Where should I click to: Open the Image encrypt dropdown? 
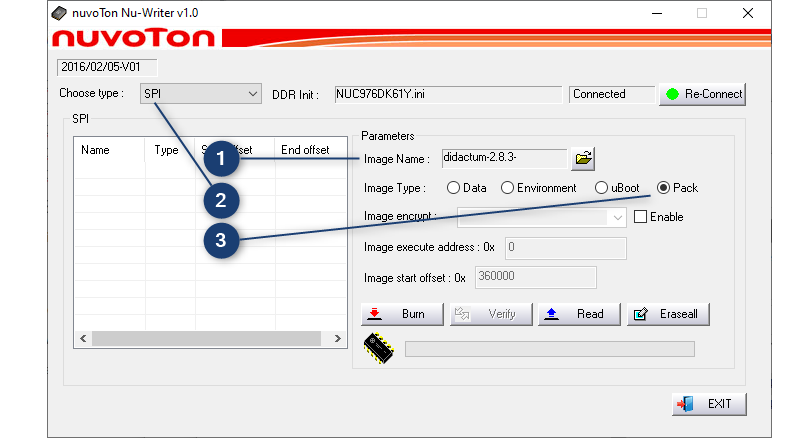pyautogui.click(x=542, y=217)
